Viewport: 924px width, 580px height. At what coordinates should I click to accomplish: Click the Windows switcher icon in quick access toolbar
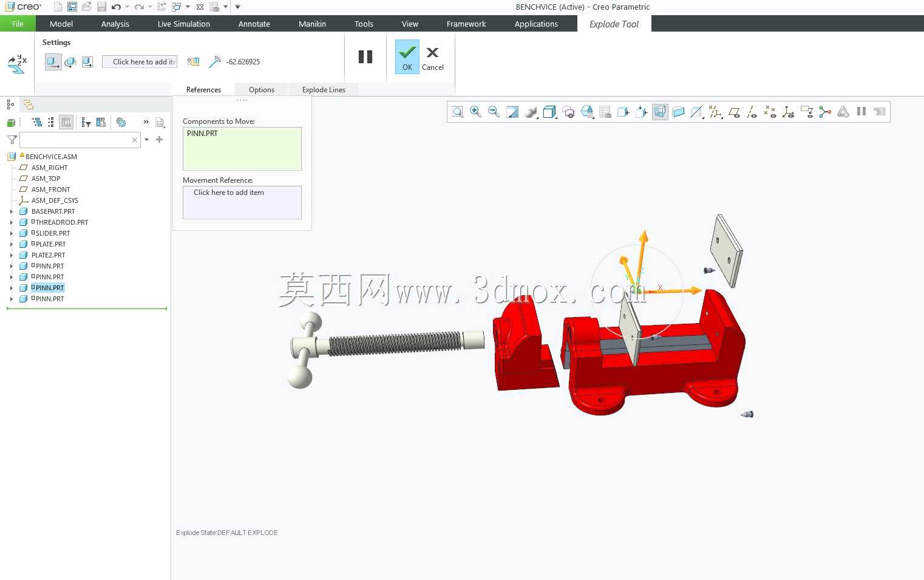pyautogui.click(x=177, y=7)
